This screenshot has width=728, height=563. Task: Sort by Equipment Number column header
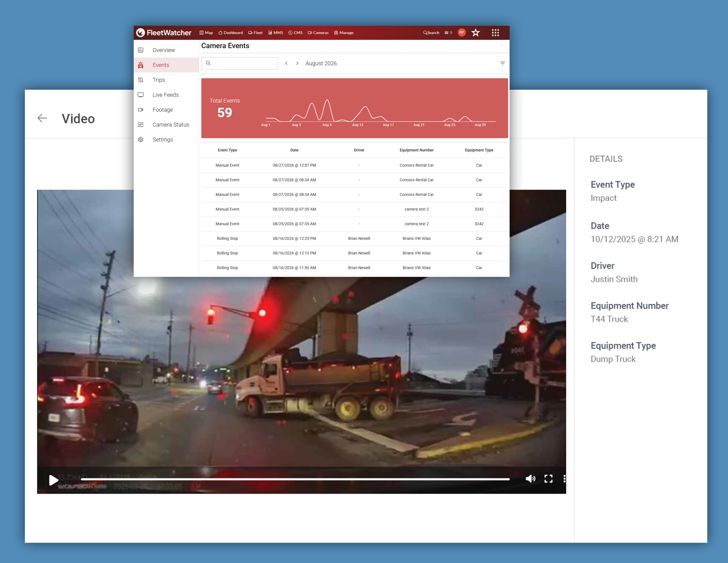point(417,150)
